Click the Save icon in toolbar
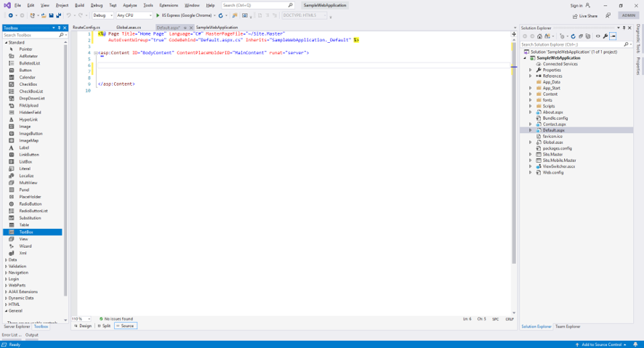Image resolution: width=644 pixels, height=348 pixels. click(51, 15)
